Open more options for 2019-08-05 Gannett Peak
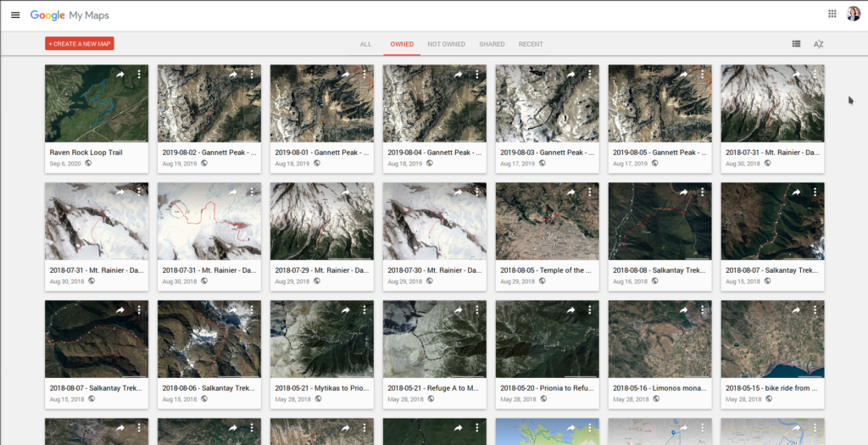The height and width of the screenshot is (445, 868). pyautogui.click(x=703, y=75)
